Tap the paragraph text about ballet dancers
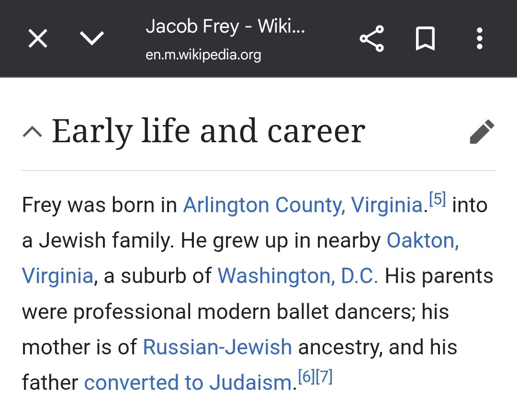Image resolution: width=517 pixels, height=420 pixels. click(236, 311)
